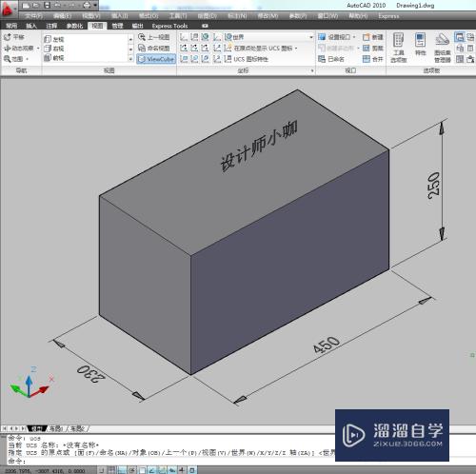The width and height of the screenshot is (476, 474).
Task: Open the 工具选项板 tool palettes
Action: coord(398,48)
